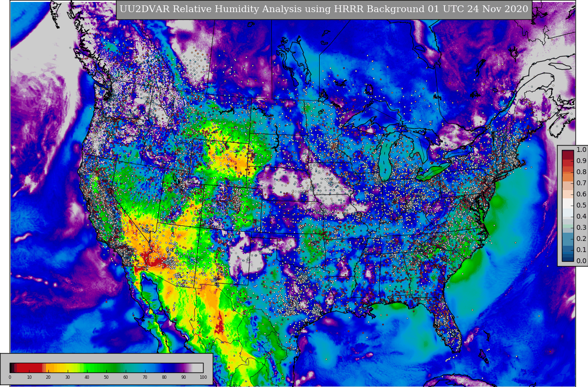Image resolution: width=588 pixels, height=387 pixels.
Task: Select the 1.0 label on vertical colorbar
Action: click(x=581, y=150)
